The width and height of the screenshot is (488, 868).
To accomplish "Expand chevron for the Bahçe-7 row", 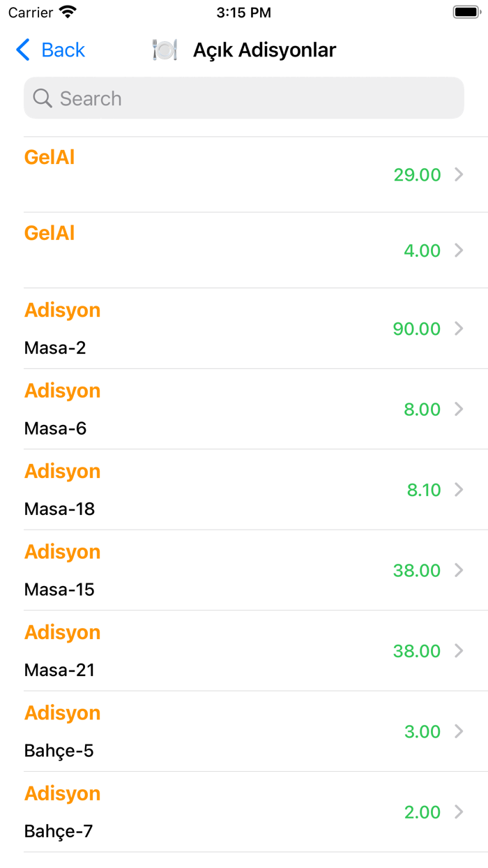I will point(459,812).
